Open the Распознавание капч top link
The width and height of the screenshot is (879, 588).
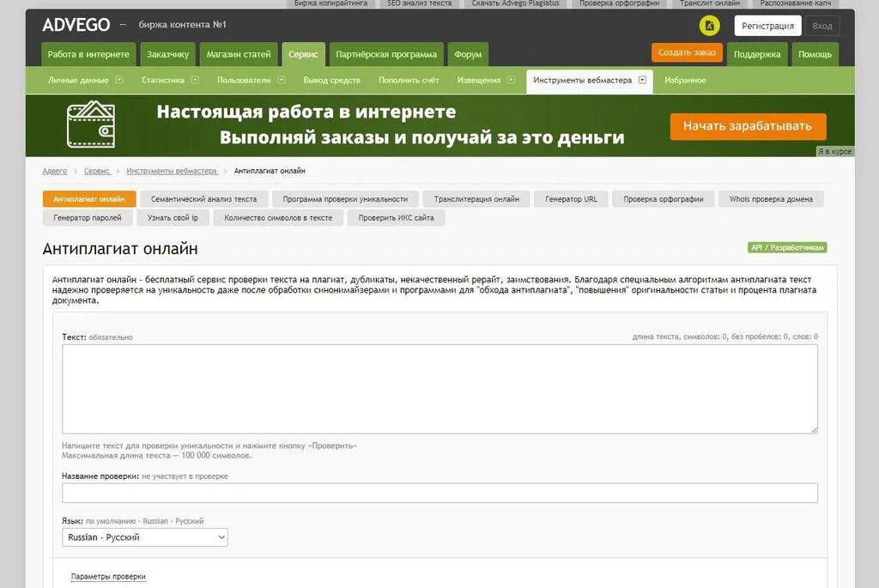[x=796, y=3]
